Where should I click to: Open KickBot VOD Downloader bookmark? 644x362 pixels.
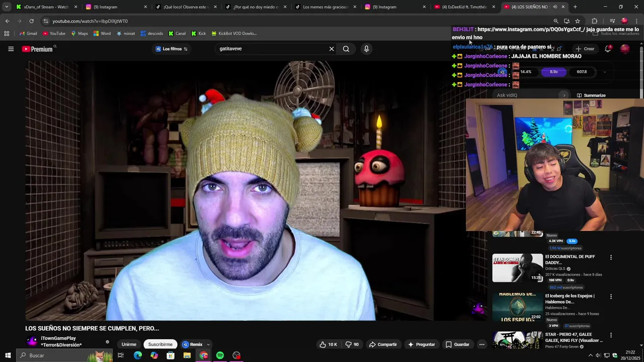click(234, 34)
